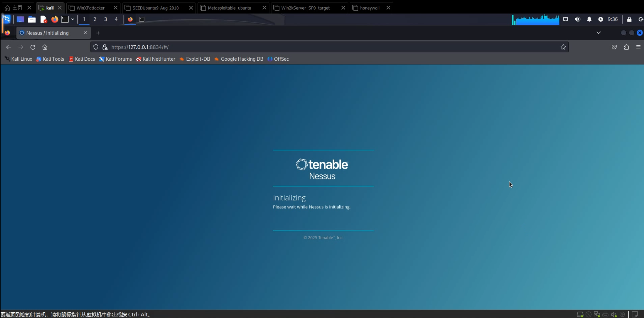Viewport: 644px width, 318px height.
Task: Open a new Firefox tab
Action: [98, 33]
